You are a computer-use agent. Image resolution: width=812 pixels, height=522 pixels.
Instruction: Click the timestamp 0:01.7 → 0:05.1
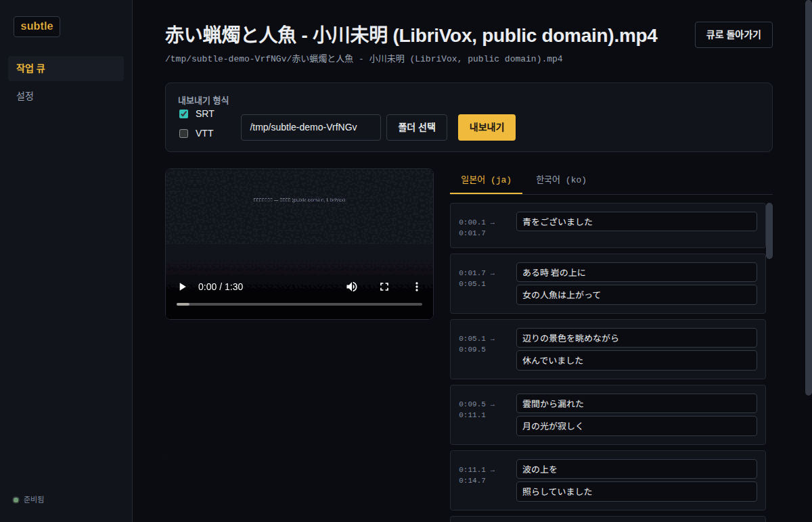[477, 279]
